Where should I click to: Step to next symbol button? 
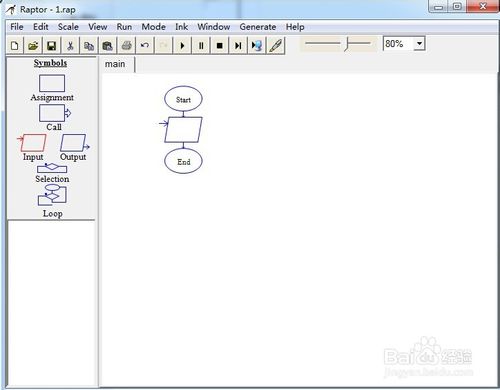click(x=238, y=45)
